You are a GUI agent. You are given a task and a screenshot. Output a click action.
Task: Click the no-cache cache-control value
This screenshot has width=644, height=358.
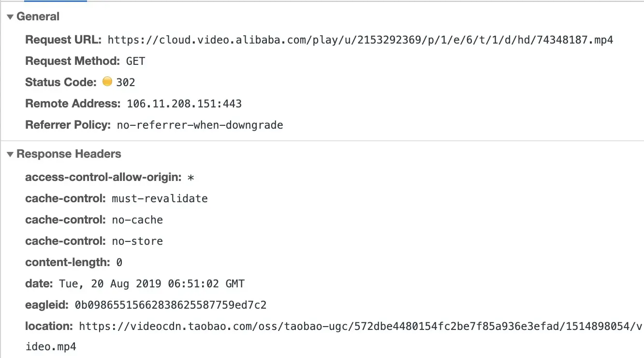click(137, 220)
